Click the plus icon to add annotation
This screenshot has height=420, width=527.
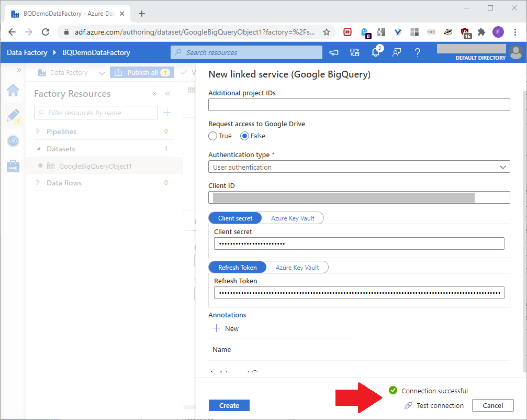click(x=217, y=328)
